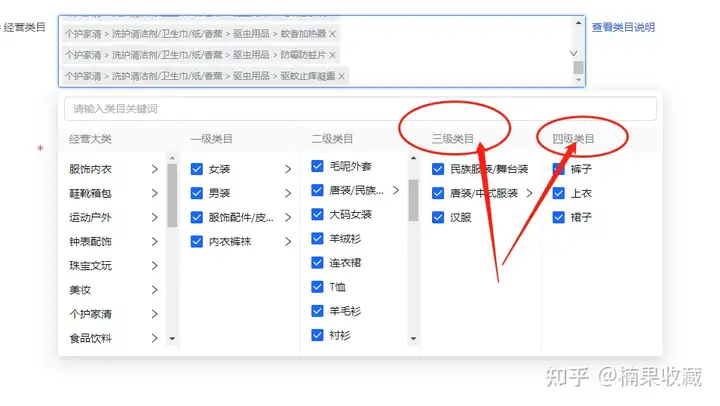Uncheck the 内衣裤袜 checkbox
This screenshot has height=406, width=720.
(197, 242)
